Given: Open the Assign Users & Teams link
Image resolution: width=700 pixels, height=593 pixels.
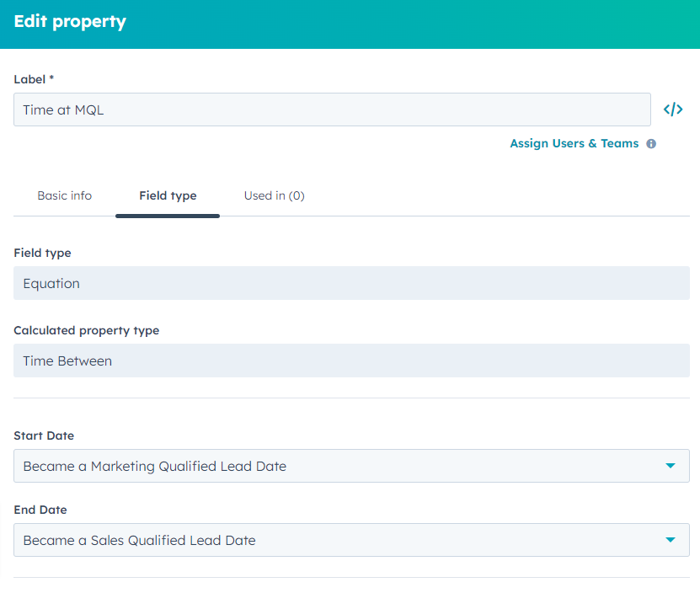Looking at the screenshot, I should tap(574, 144).
